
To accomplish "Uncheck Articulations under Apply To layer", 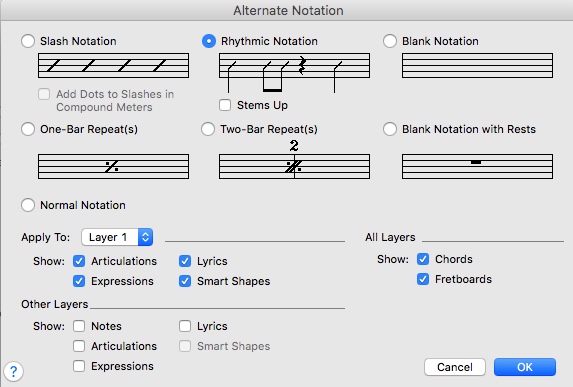I will click(79, 261).
